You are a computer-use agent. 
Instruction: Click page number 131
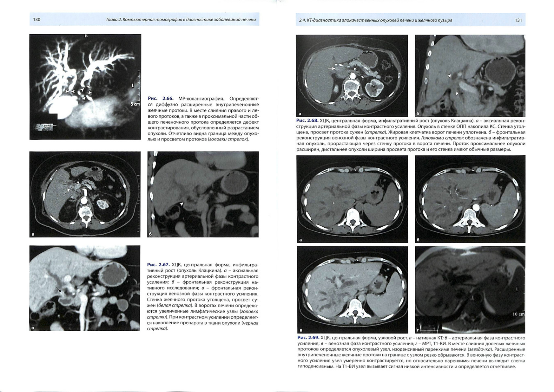point(518,20)
